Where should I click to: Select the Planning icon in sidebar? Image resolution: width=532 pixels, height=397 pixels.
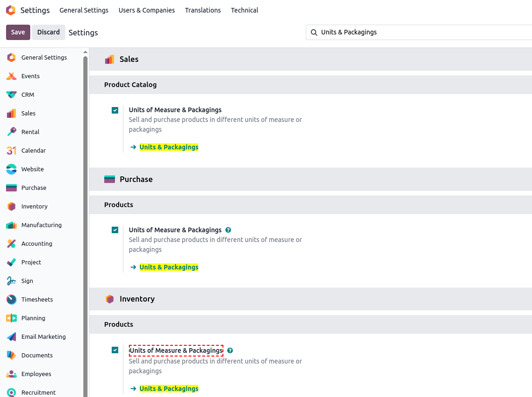point(11,318)
